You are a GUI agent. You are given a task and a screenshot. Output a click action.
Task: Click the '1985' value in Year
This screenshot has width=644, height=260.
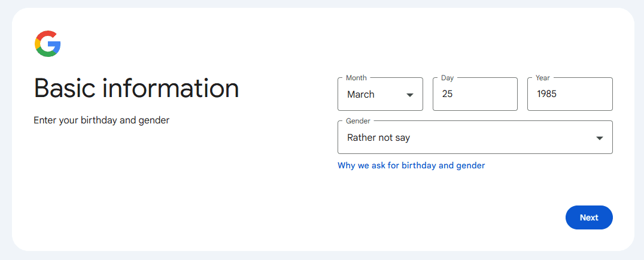(546, 94)
